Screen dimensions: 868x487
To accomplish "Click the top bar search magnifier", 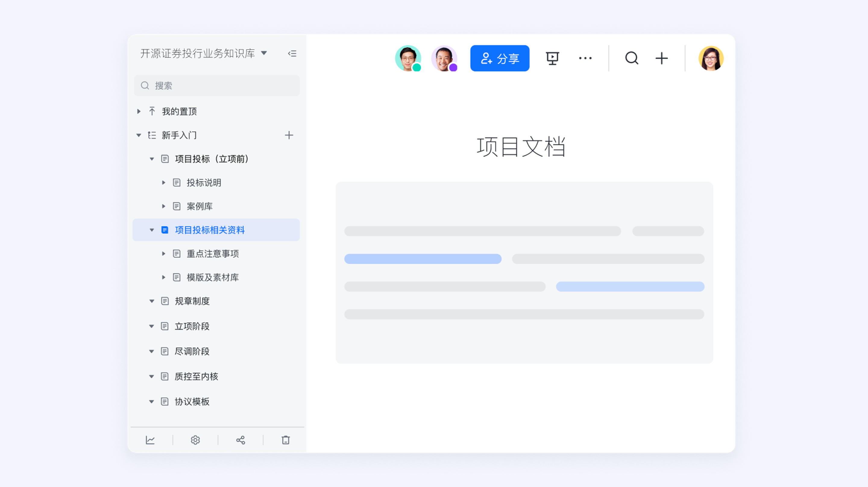I will (632, 58).
